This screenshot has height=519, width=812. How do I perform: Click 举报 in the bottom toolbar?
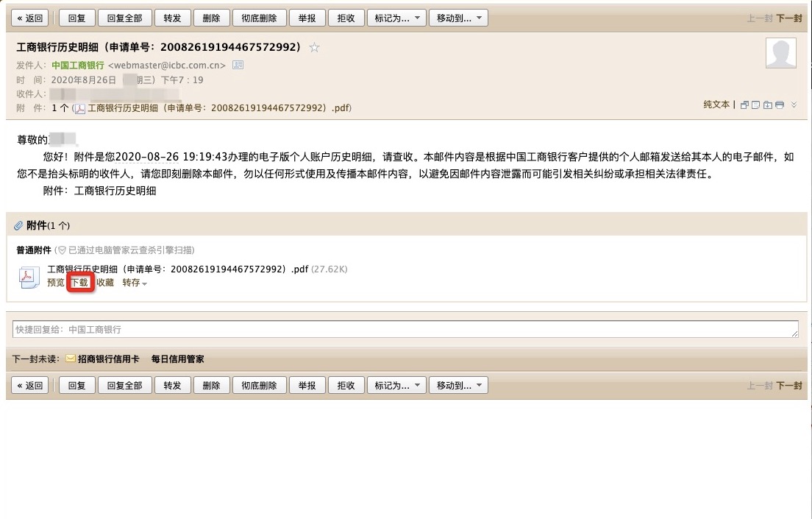tap(307, 385)
